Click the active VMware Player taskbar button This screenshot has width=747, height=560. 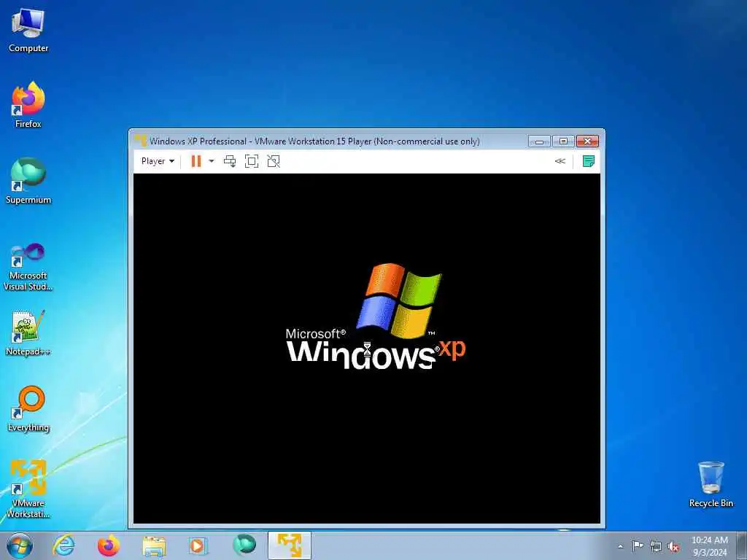[289, 545]
